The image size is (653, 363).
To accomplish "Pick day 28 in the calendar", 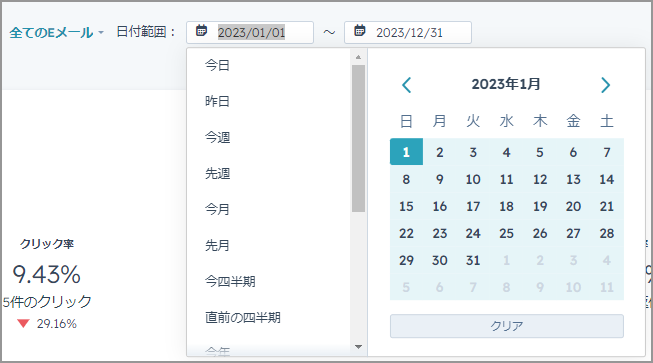I will 607,234.
